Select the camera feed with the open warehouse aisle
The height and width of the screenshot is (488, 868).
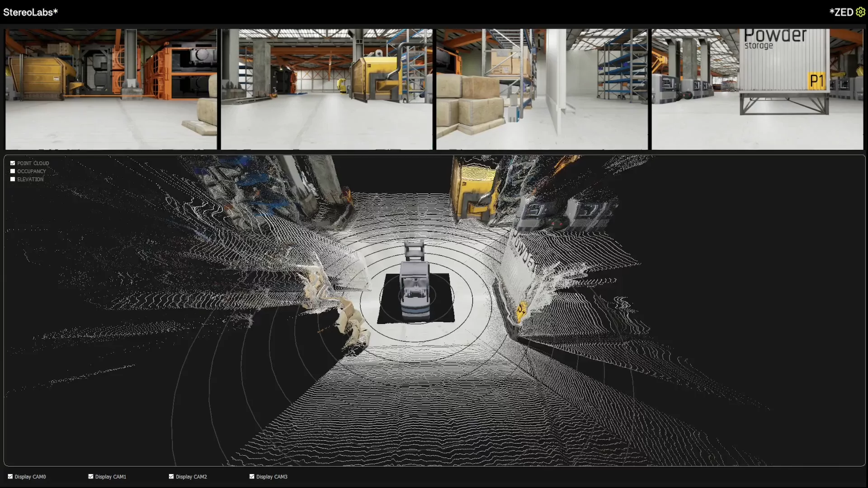(326, 89)
